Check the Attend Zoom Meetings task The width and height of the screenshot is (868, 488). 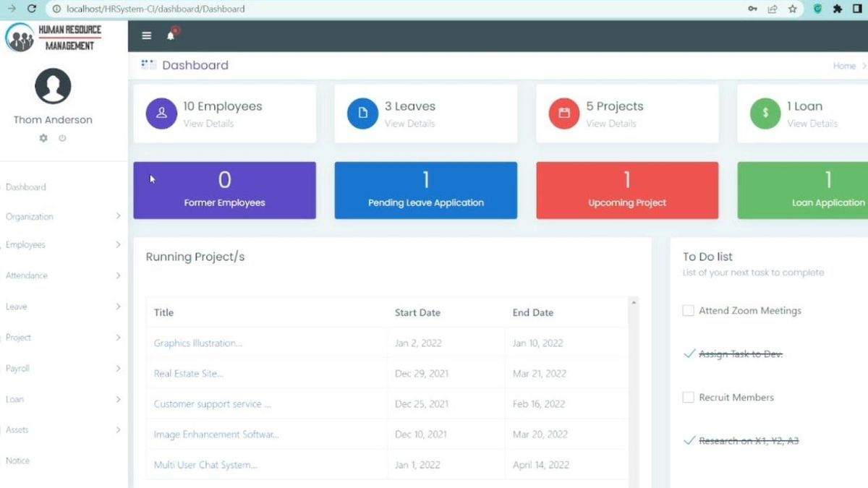[x=688, y=310]
